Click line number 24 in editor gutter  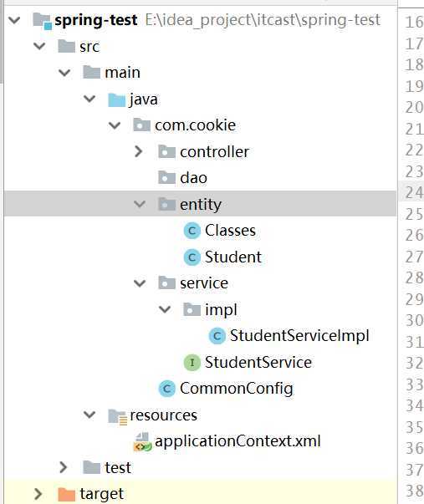(414, 192)
